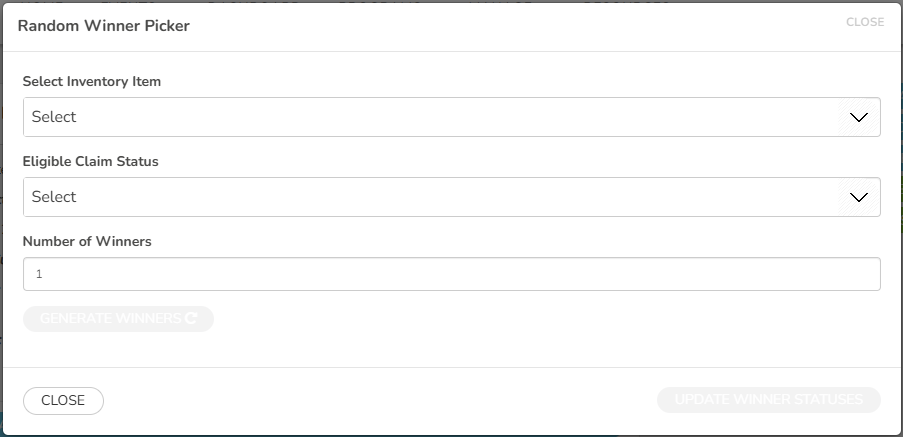The height and width of the screenshot is (437, 903).
Task: Click the 'Random Winner Picker' dialog title
Action: click(x=104, y=26)
